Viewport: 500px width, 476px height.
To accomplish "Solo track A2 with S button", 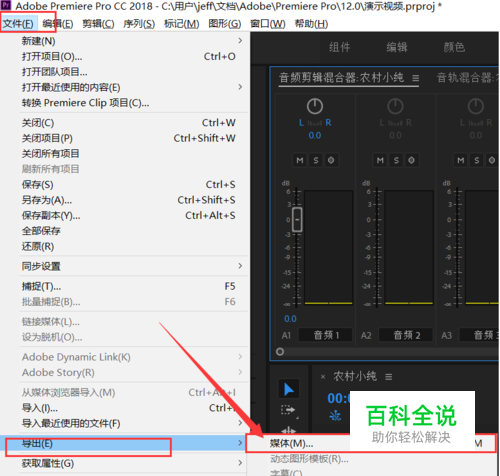I will click(x=396, y=160).
